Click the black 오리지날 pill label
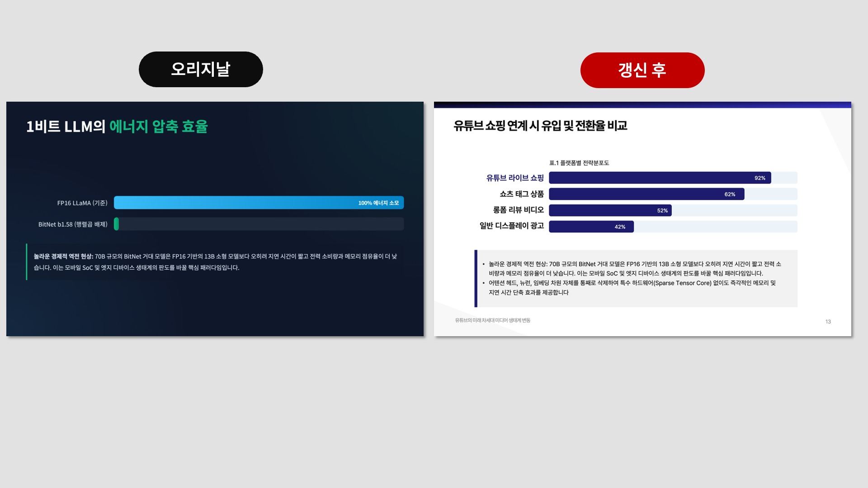868x488 pixels. tap(201, 69)
